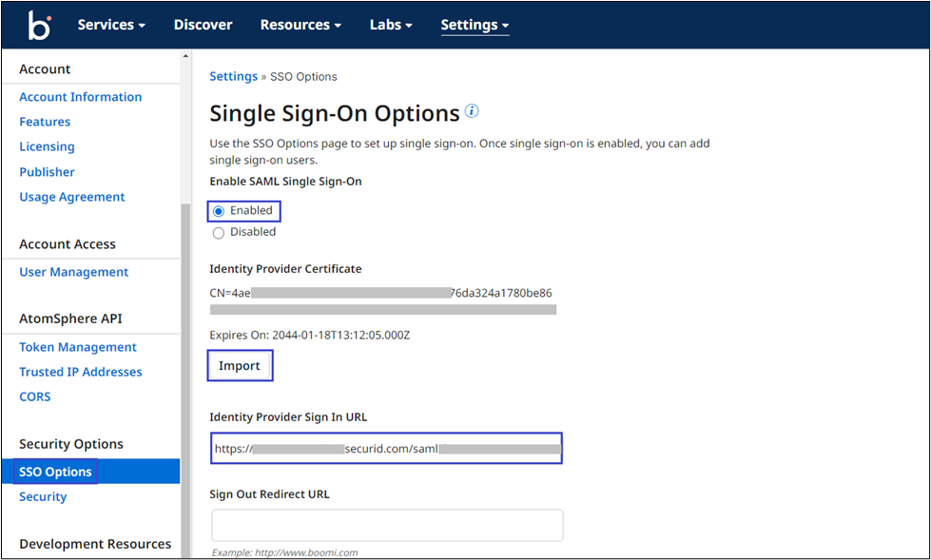Click the Import certificate button
The image size is (931, 560).
240,366
